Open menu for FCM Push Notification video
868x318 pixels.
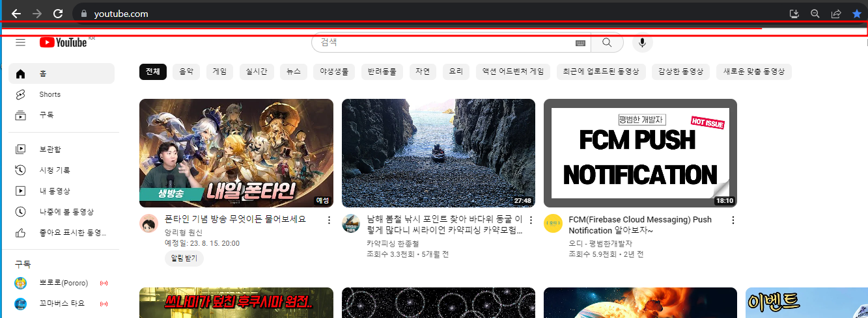coord(733,220)
